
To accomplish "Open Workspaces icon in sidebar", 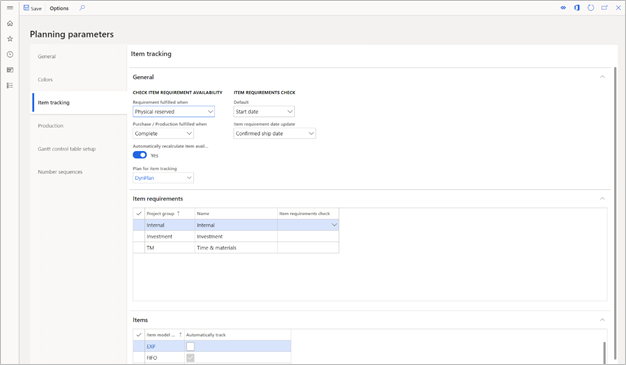I will pyautogui.click(x=10, y=70).
